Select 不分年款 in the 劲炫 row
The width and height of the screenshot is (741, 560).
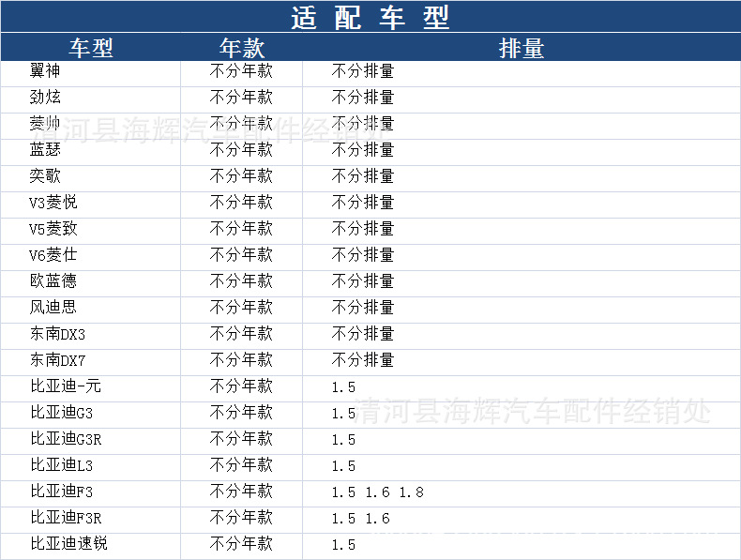(x=241, y=98)
